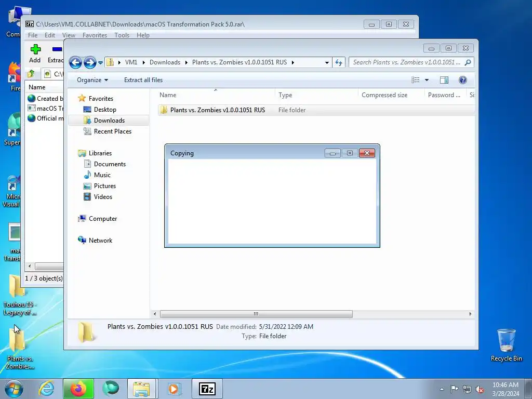Open Downloads in navigation pane
Screen dimensions: 532x399
click(x=109, y=121)
